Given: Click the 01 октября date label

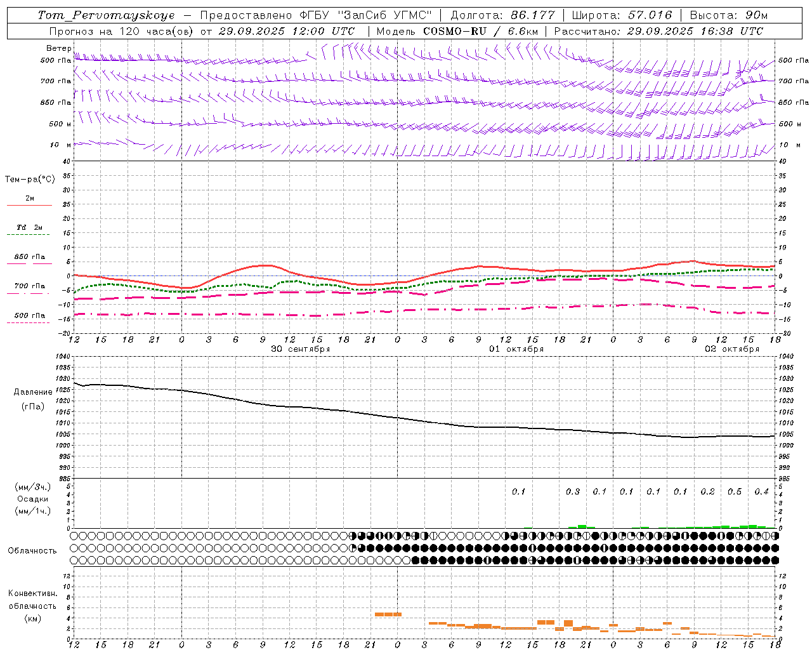Looking at the screenshot, I should (x=516, y=349).
